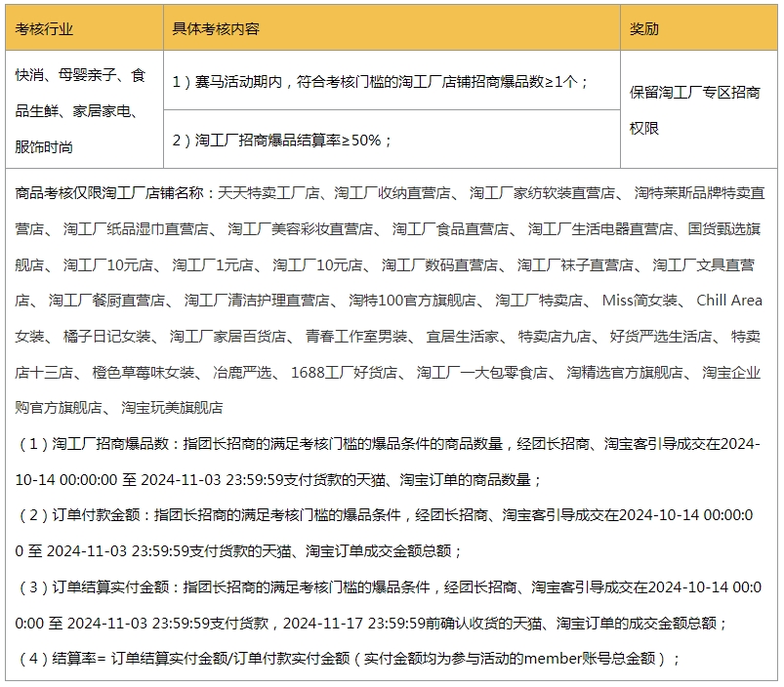Click store name 淘工厂生活电器直营店

pos(600,228)
